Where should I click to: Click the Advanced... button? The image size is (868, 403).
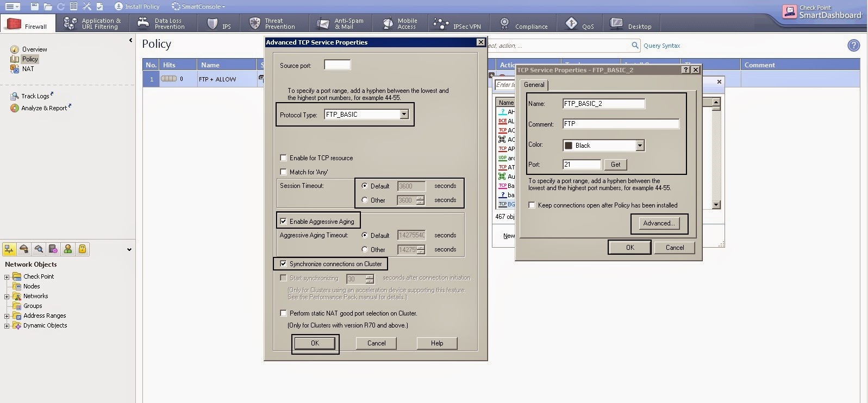click(659, 223)
